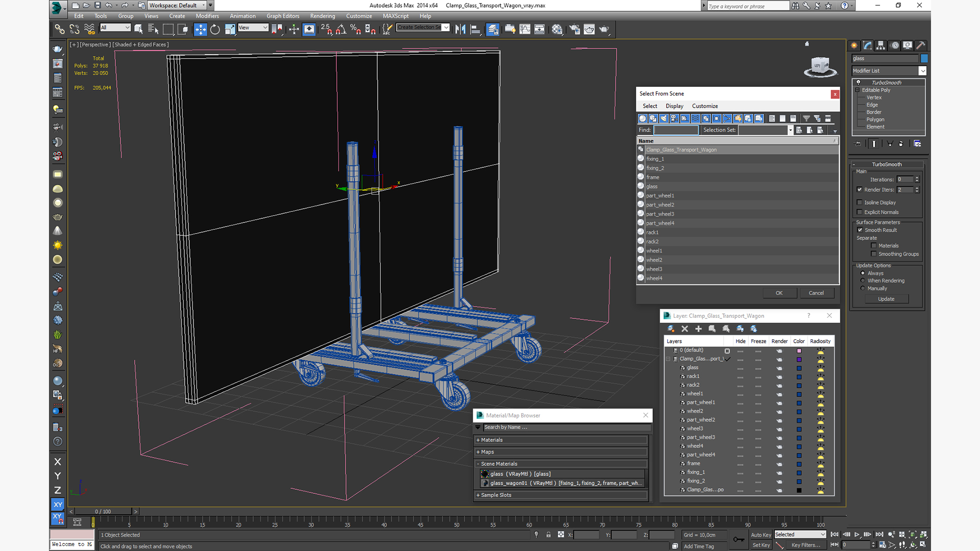Image resolution: width=980 pixels, height=551 pixels.
Task: Click the filter funnel icon in Select From Scene
Action: point(806,118)
